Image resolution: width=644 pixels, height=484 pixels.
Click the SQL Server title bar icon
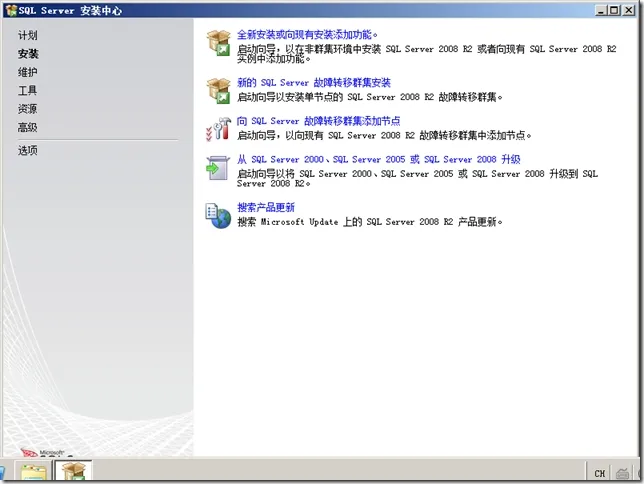(11, 10)
